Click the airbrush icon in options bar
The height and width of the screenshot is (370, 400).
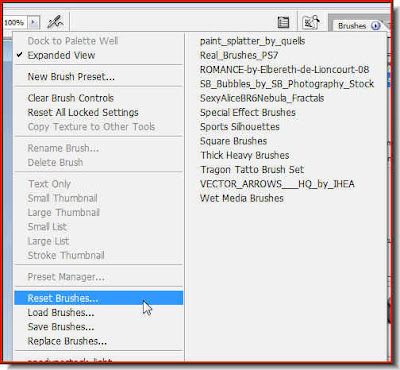55,22
